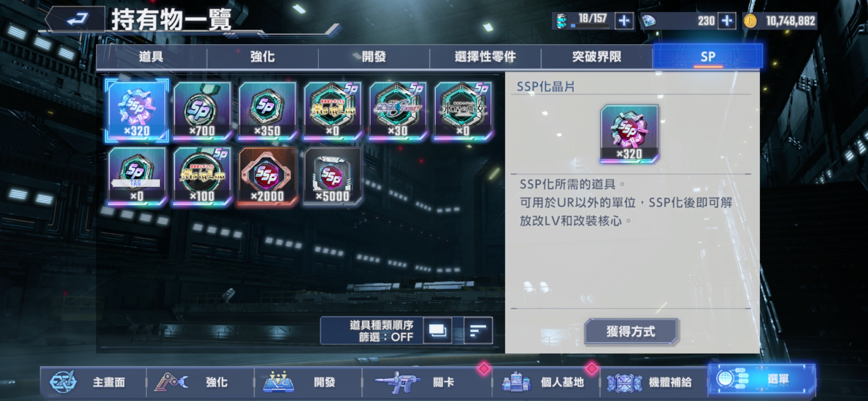Go to 主畫面 from the bottom bar
Viewport: 868px width, 401px height.
point(93,382)
